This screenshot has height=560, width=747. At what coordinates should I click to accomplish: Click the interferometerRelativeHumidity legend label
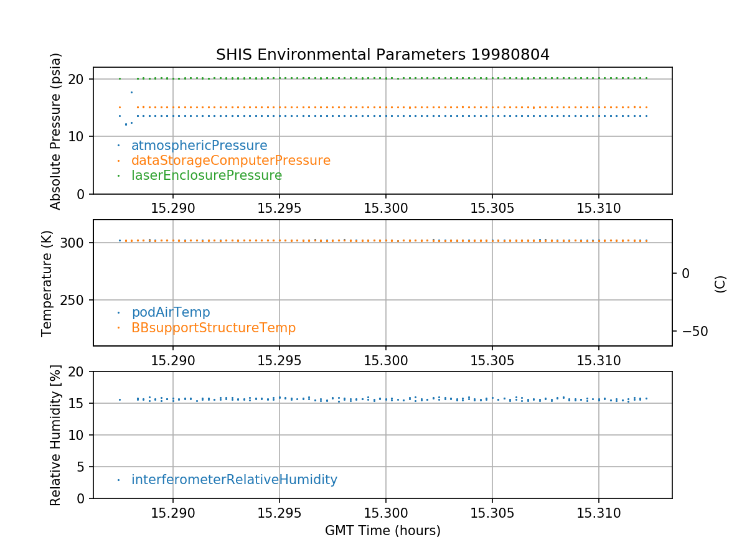tap(234, 480)
